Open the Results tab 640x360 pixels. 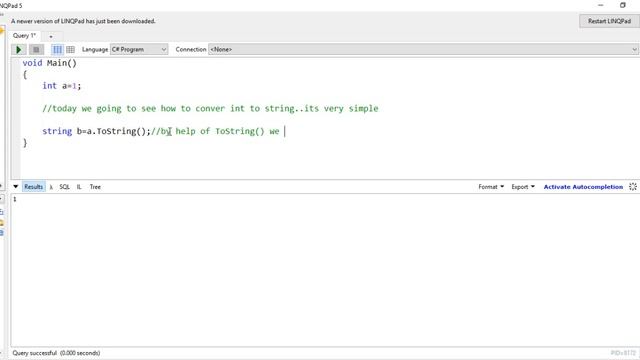[33, 187]
